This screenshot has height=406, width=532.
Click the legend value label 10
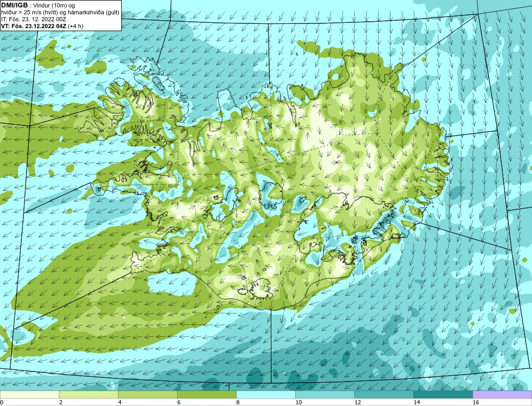pyautogui.click(x=298, y=402)
